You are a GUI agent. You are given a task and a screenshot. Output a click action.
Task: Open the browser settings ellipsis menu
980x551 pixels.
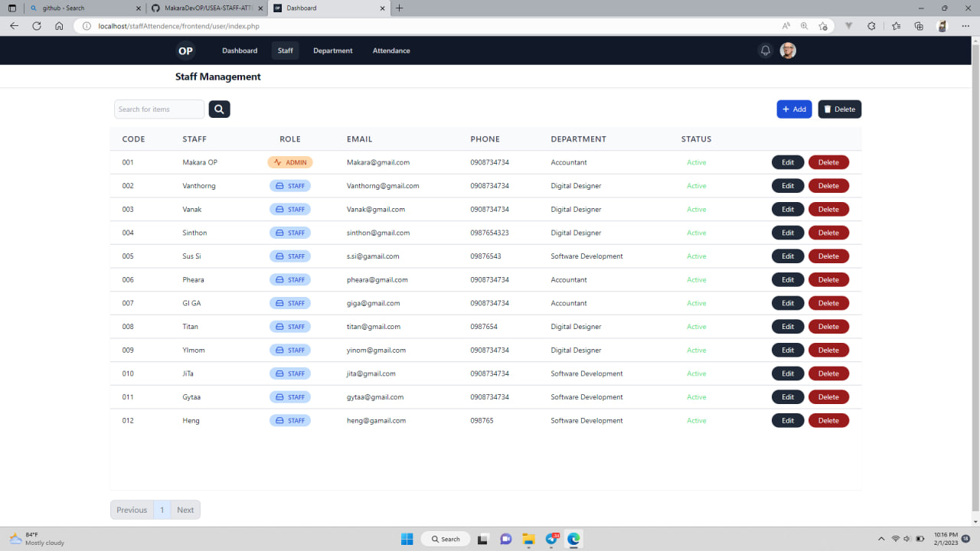click(x=965, y=25)
